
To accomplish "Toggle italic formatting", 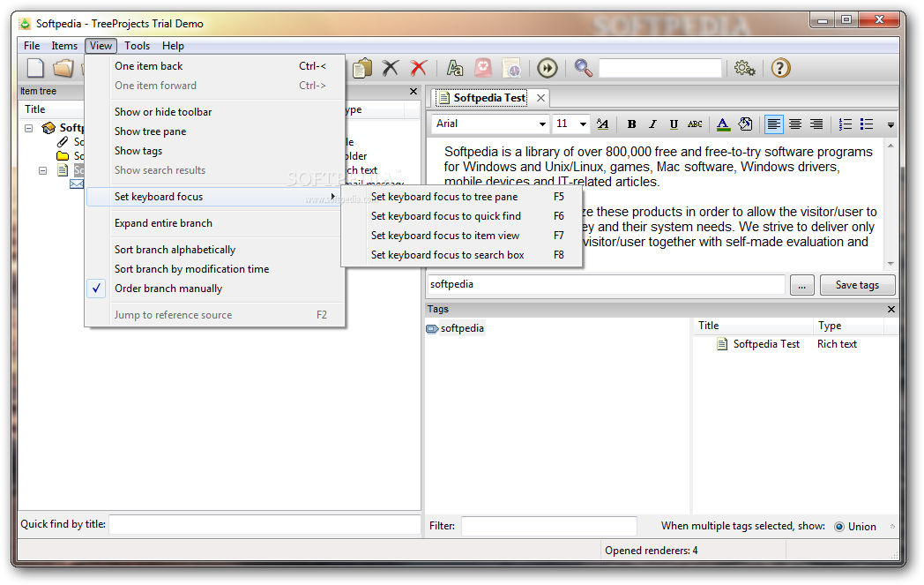I will coord(652,124).
